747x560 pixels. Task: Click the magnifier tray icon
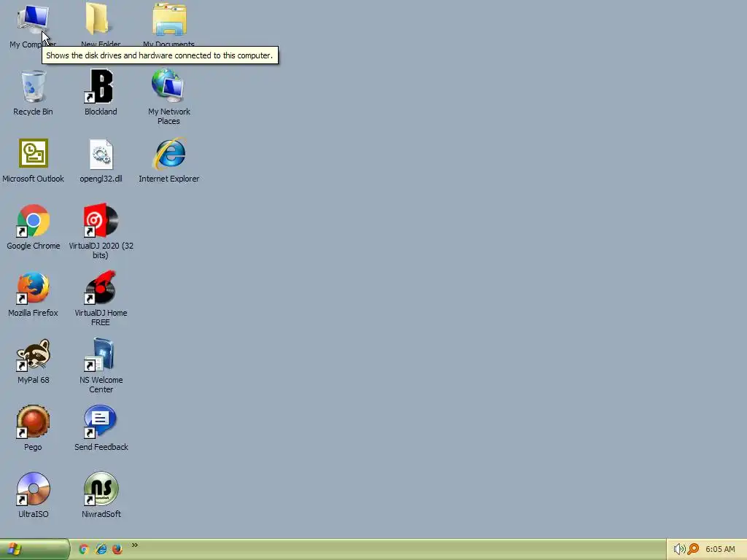click(x=693, y=549)
